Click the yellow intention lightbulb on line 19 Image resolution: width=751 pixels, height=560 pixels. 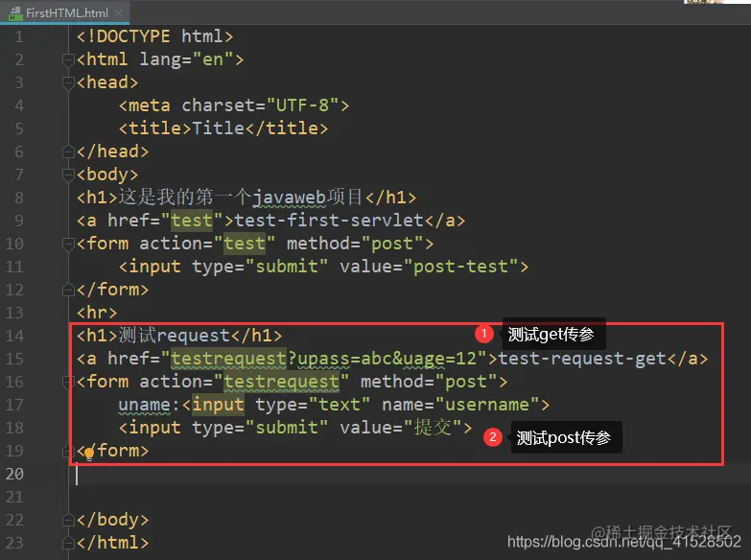88,454
